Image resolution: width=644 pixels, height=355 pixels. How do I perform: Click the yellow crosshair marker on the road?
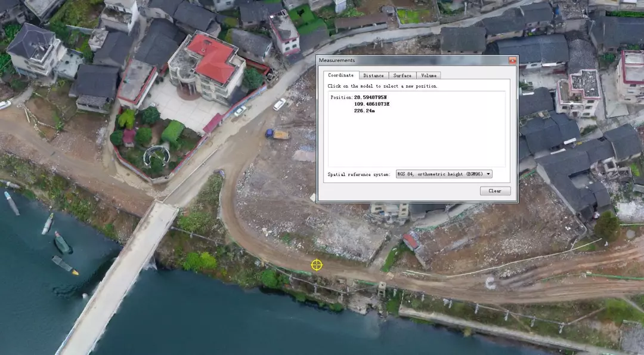point(317,265)
